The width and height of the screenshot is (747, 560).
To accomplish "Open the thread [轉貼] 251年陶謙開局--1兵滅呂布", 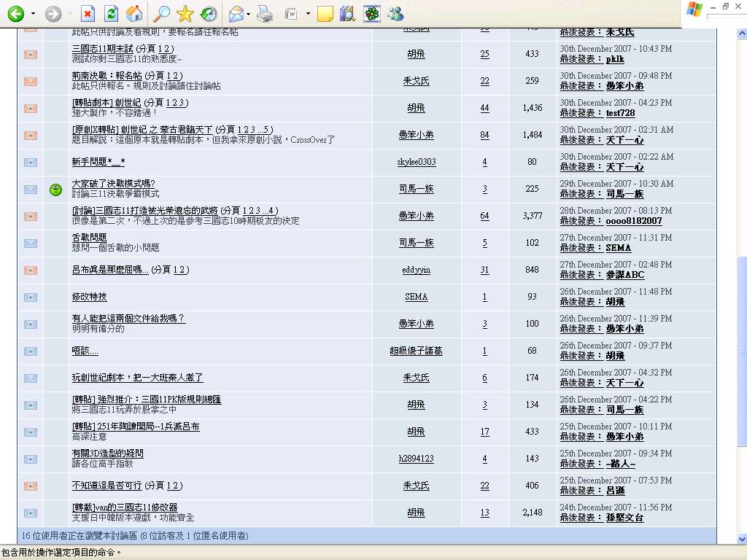I will coord(136,427).
